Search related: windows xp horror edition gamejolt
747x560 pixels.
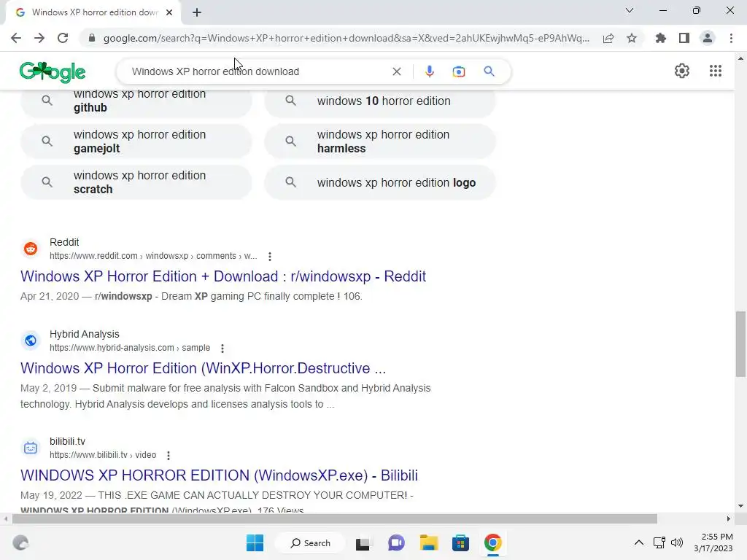click(x=136, y=141)
